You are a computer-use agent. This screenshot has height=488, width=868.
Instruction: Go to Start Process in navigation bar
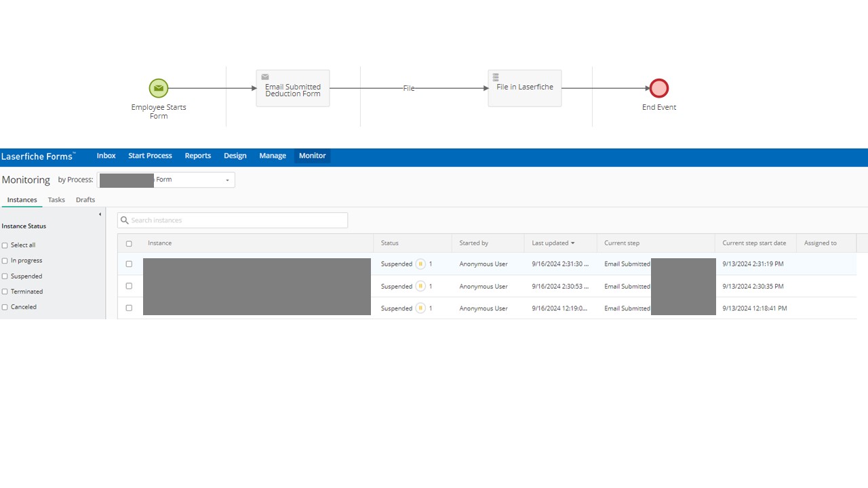pos(150,156)
